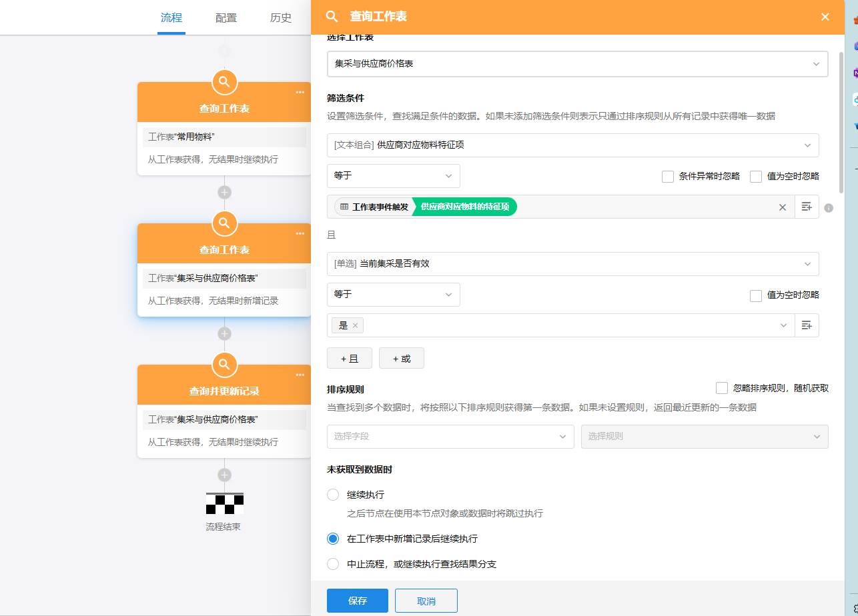Clear the 供应商对应物料的特征项 value with X
Viewport: 858px width, 616px height.
click(x=783, y=207)
